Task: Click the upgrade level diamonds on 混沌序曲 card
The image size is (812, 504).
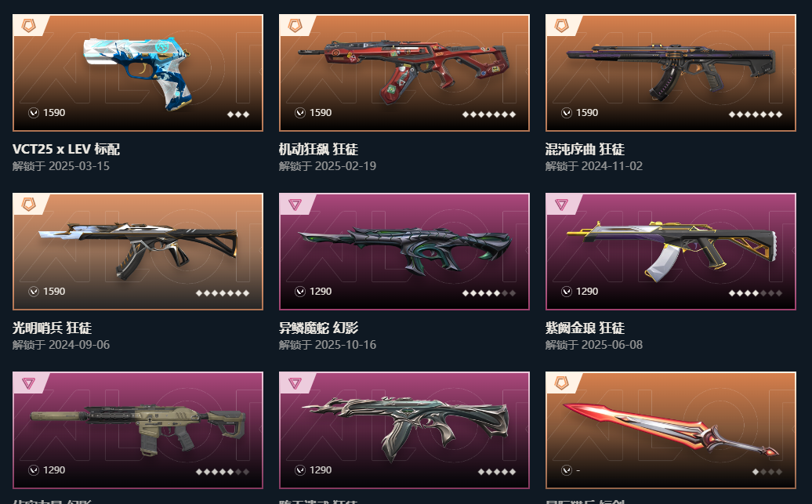Action: [x=755, y=114]
